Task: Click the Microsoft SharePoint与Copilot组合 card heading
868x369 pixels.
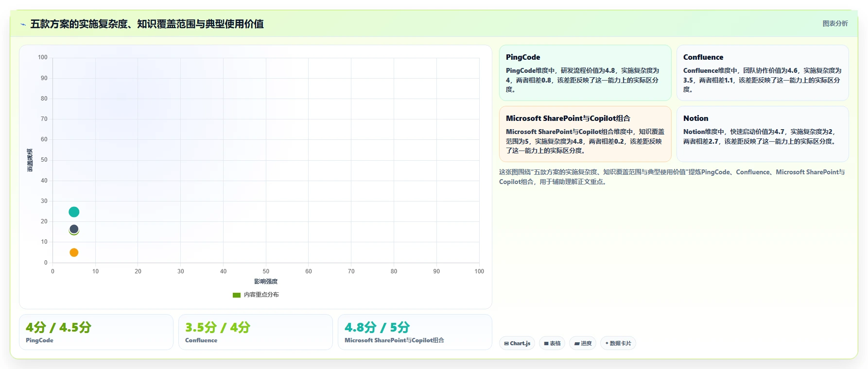Action: click(568, 118)
